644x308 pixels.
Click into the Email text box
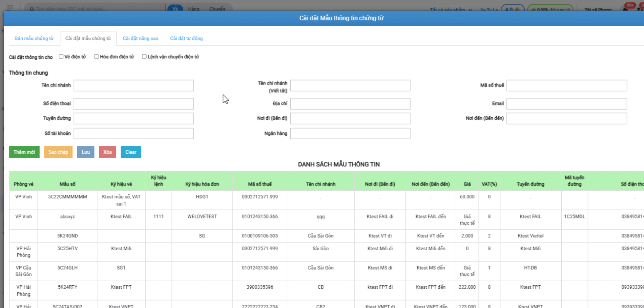pos(566,104)
